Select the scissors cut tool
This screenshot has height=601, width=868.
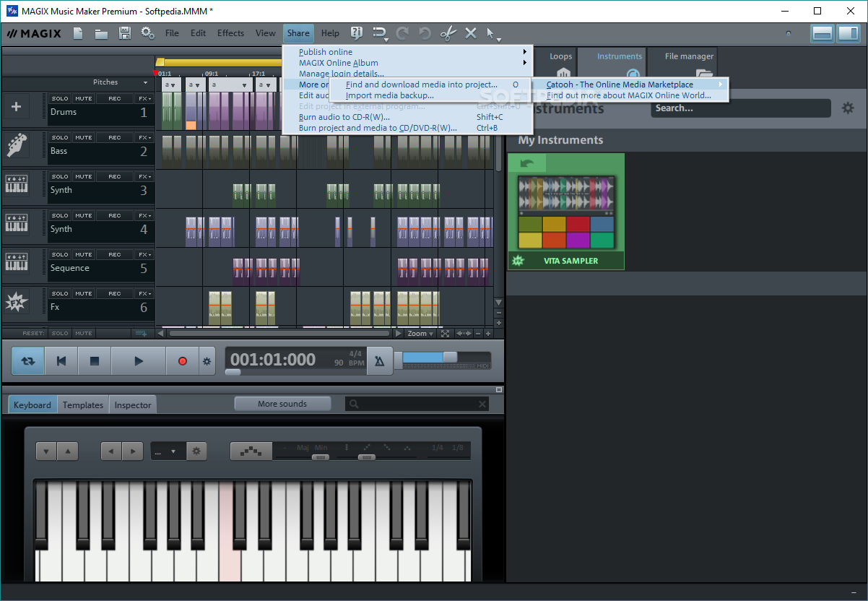pos(448,33)
